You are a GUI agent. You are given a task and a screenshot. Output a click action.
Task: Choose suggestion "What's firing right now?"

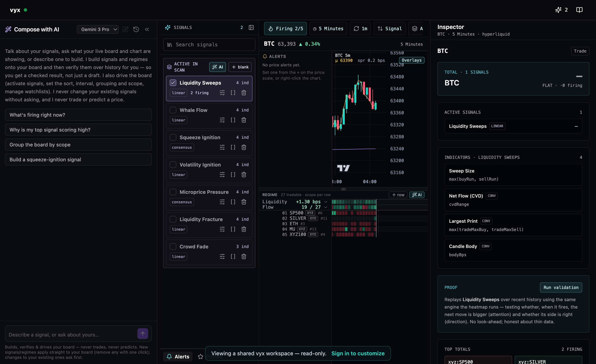78,115
